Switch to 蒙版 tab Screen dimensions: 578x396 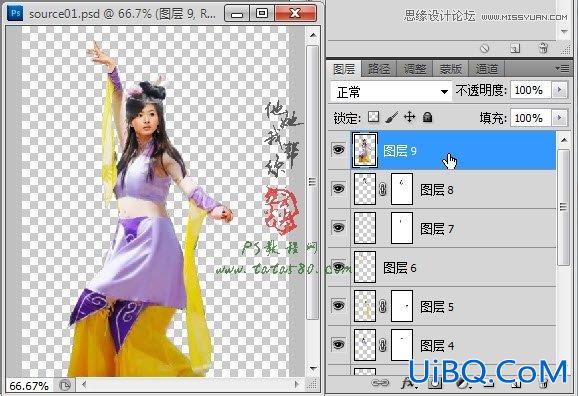pos(450,69)
